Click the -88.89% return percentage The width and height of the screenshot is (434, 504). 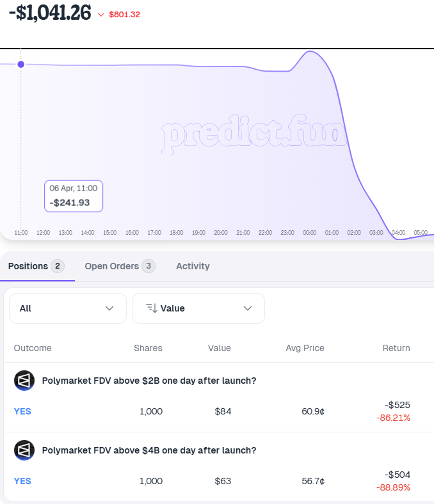(393, 487)
